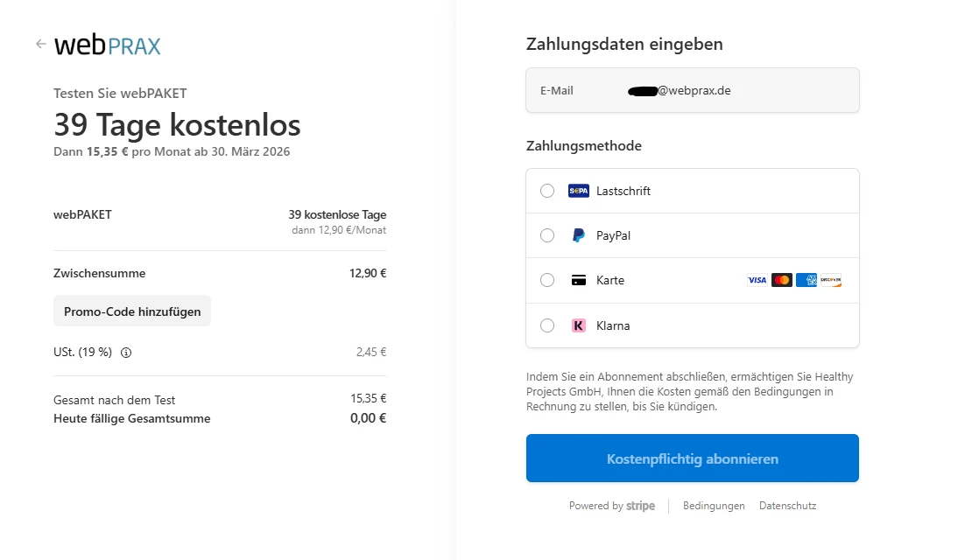Image resolution: width=972 pixels, height=560 pixels.
Task: Click the back arrow beside webPRAX logo
Action: coord(40,44)
